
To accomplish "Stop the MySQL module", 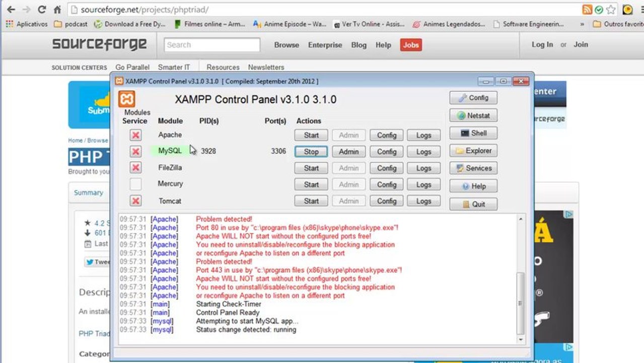I will (311, 151).
